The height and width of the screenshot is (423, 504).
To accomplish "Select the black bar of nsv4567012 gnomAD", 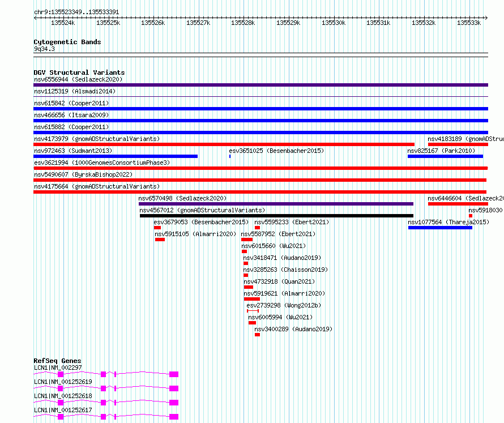I will click(x=276, y=216).
